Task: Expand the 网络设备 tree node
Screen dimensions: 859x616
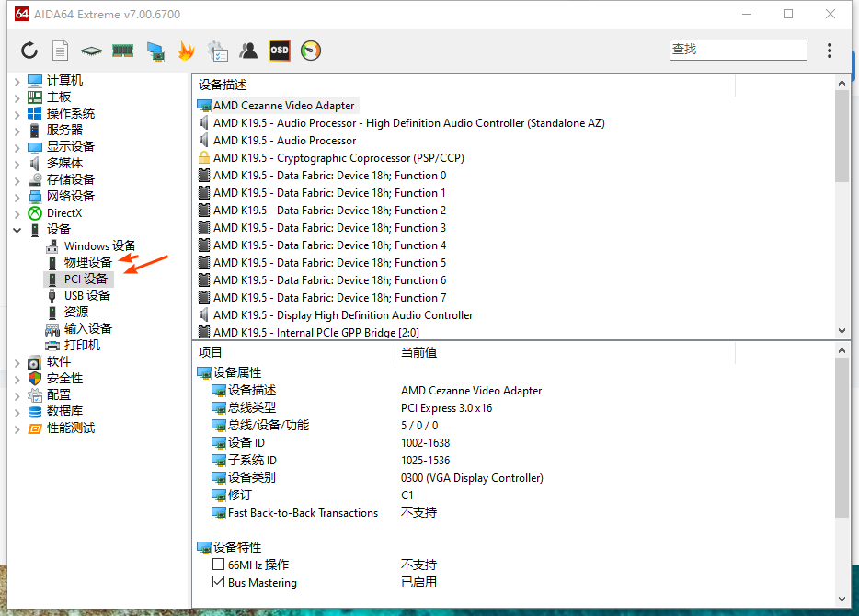Action: 17,197
